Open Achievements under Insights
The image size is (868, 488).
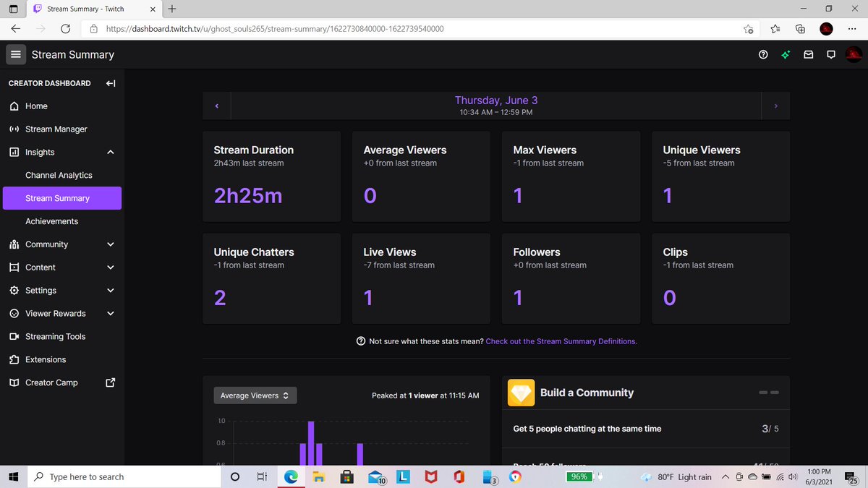[x=51, y=221]
